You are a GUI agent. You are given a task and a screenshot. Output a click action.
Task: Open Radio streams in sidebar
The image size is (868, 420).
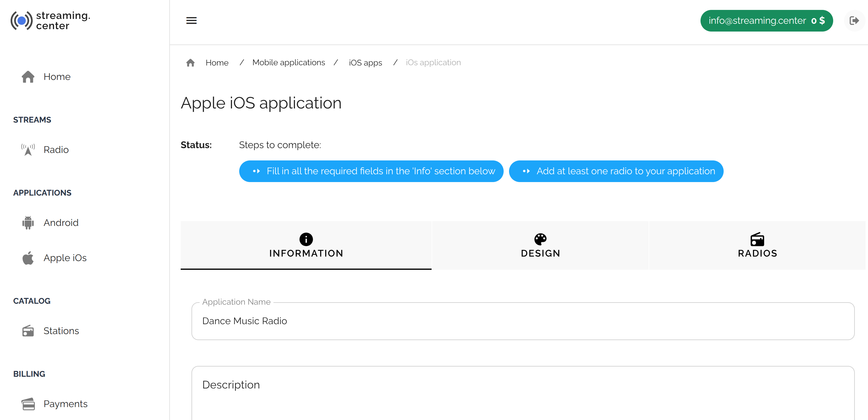pos(56,149)
